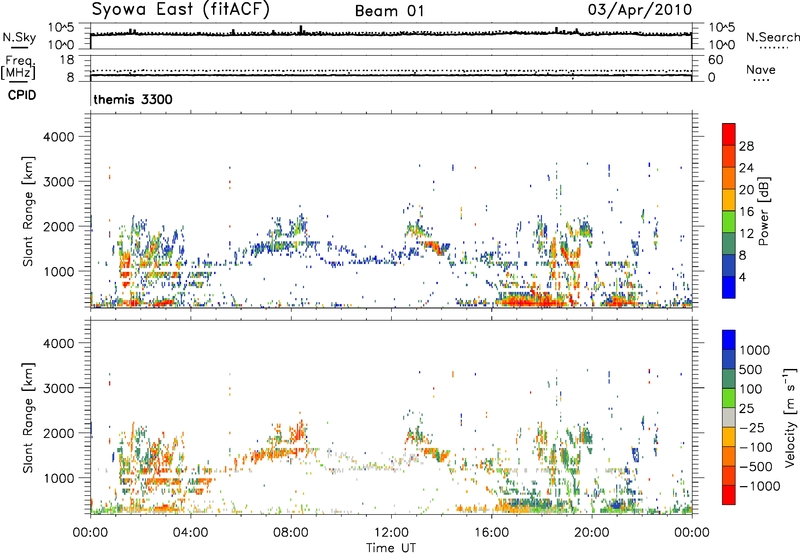
Task: Click the '12:00' time tick label
Action: coord(391,533)
